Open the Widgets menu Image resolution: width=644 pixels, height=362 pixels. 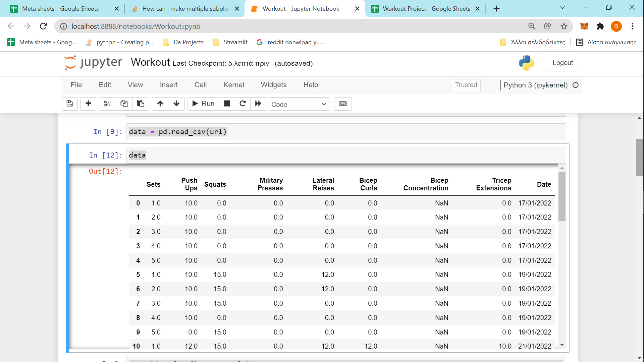(x=274, y=85)
